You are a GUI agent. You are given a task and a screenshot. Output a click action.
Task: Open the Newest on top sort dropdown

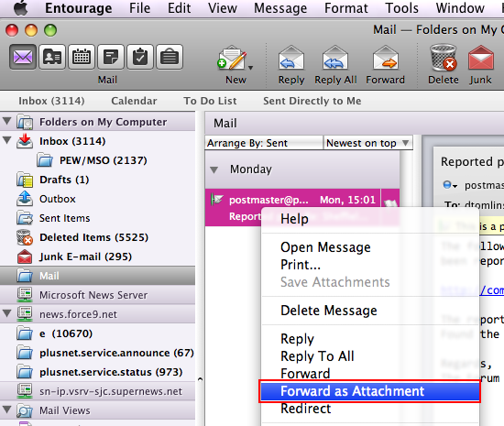(x=367, y=143)
